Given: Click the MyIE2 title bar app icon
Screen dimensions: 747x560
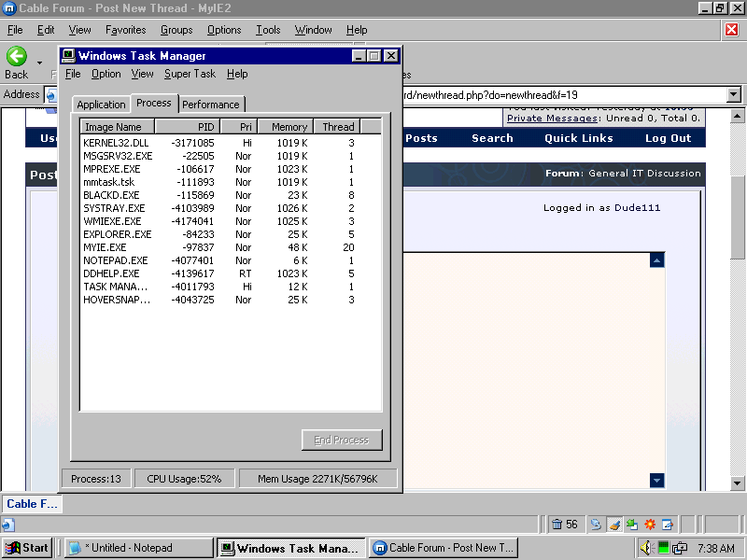Looking at the screenshot, I should point(9,8).
